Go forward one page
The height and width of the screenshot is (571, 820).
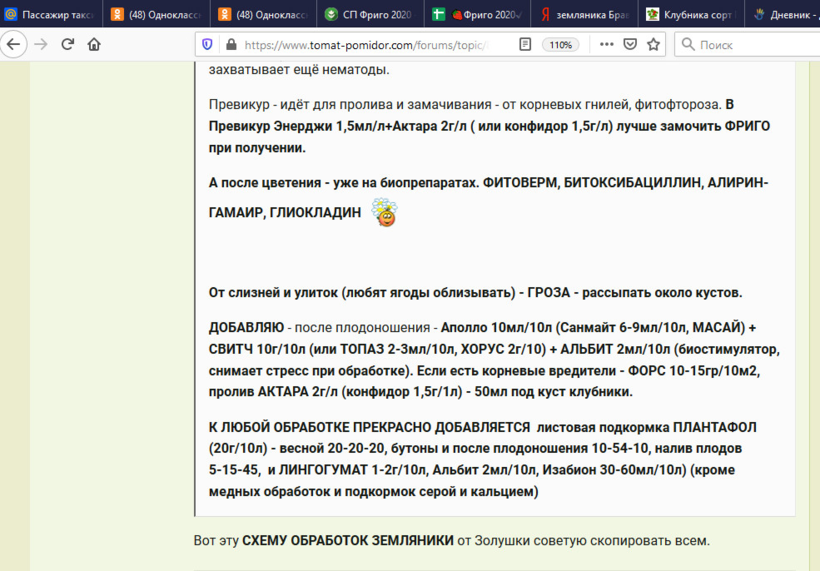click(x=41, y=44)
